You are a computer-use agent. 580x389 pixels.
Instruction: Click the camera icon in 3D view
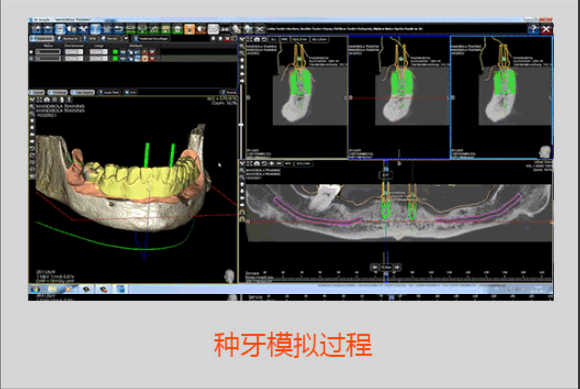point(47,100)
